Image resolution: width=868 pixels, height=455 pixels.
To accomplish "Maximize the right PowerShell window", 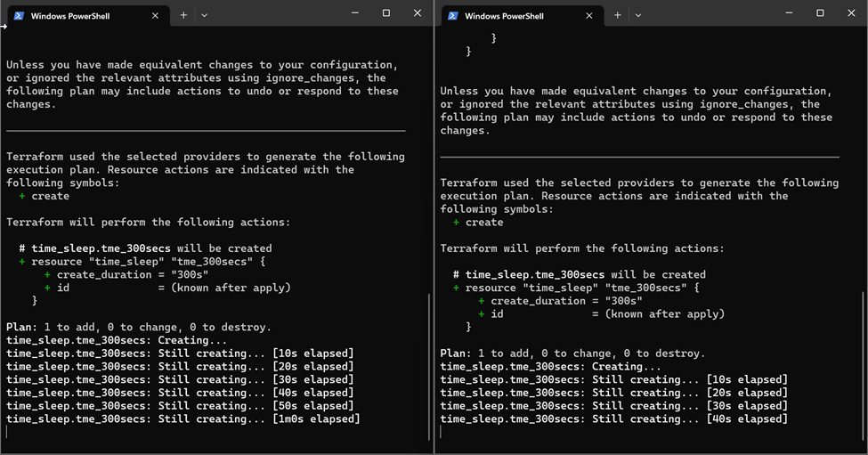I will [x=821, y=12].
